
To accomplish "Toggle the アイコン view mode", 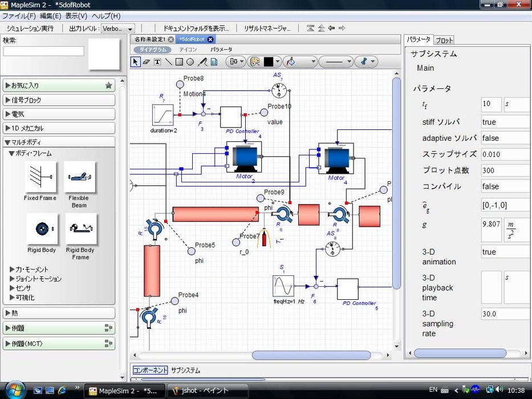I will coord(188,50).
